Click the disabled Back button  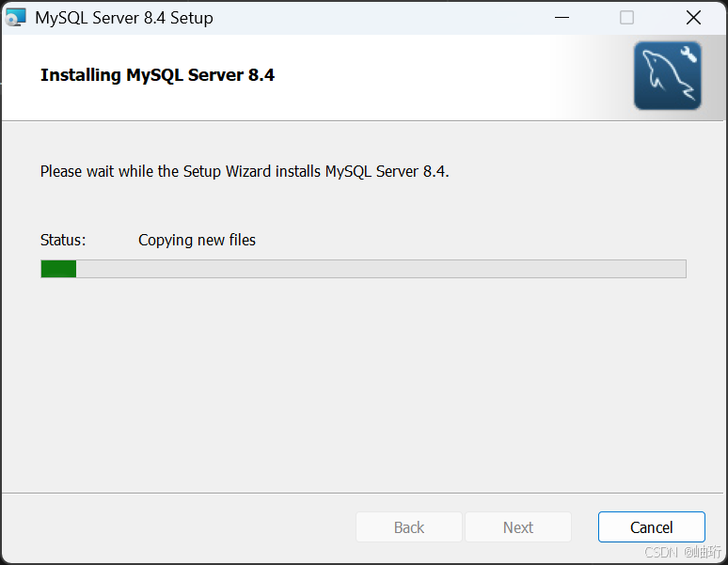409,527
